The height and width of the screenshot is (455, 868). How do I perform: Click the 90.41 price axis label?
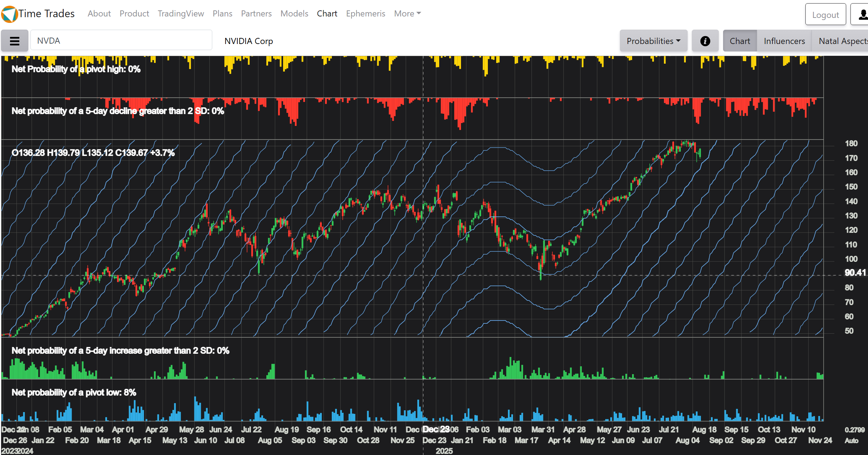pyautogui.click(x=855, y=273)
